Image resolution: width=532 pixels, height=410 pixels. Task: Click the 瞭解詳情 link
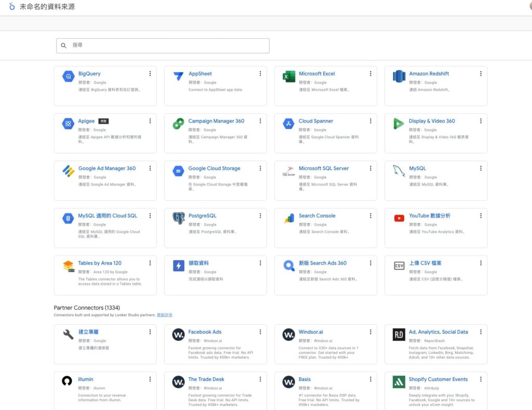coord(165,315)
